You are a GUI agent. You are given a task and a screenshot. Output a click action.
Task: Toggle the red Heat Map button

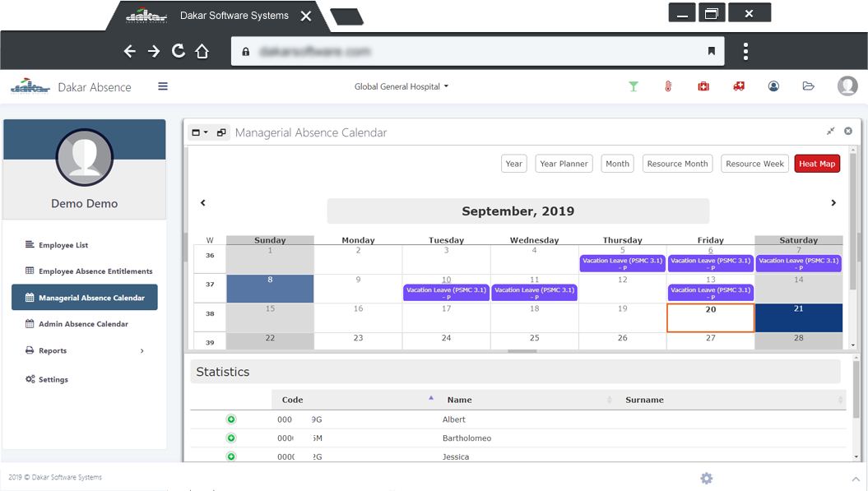817,164
